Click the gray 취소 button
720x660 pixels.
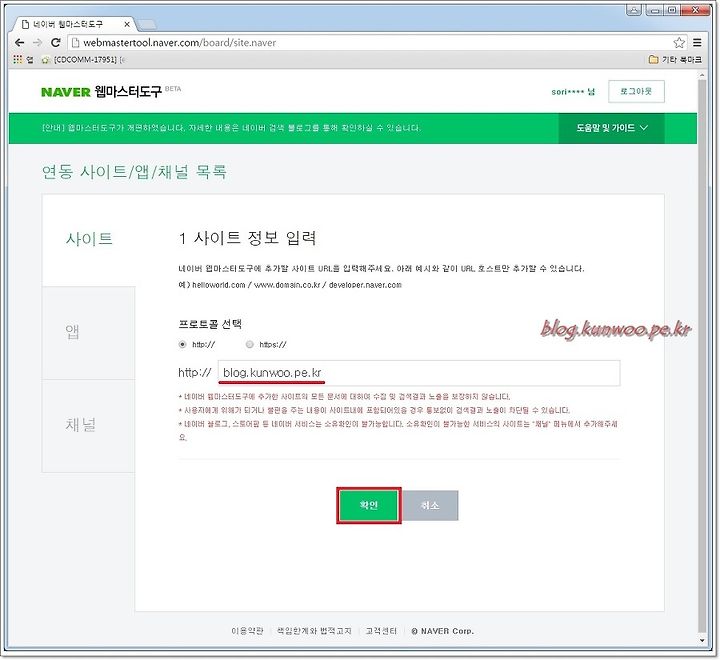pos(430,505)
